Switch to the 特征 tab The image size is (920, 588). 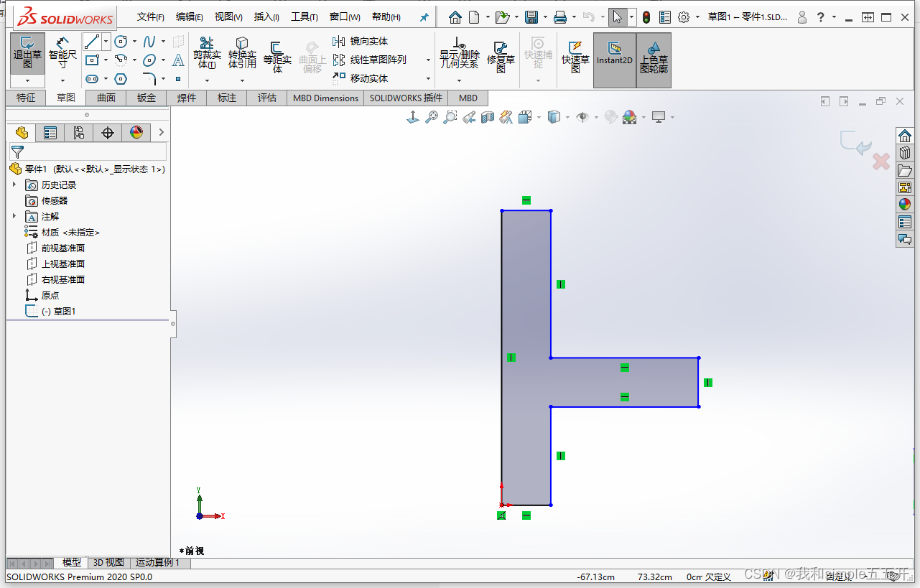coord(26,98)
